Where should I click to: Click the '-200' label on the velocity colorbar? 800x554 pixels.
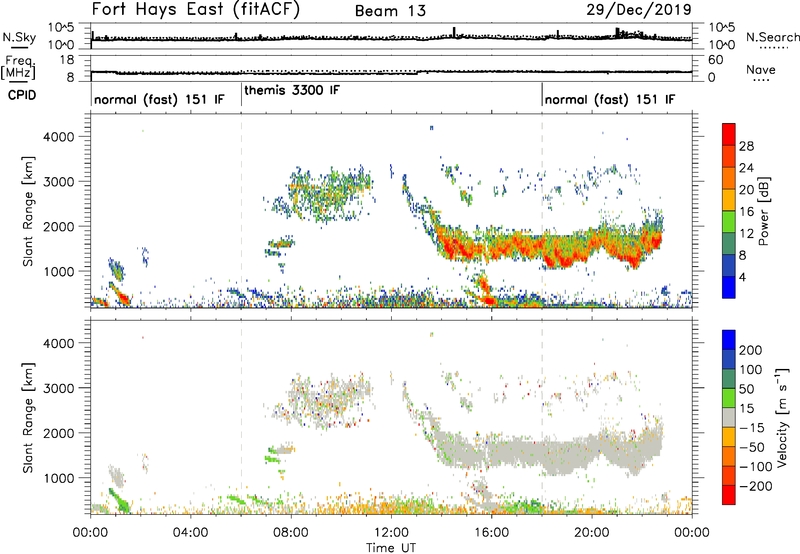point(756,486)
